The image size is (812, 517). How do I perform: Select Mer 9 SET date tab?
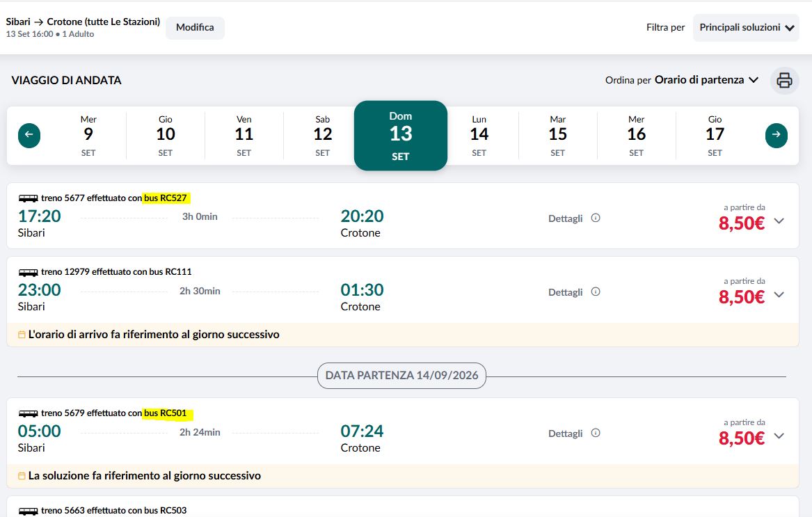(88, 135)
